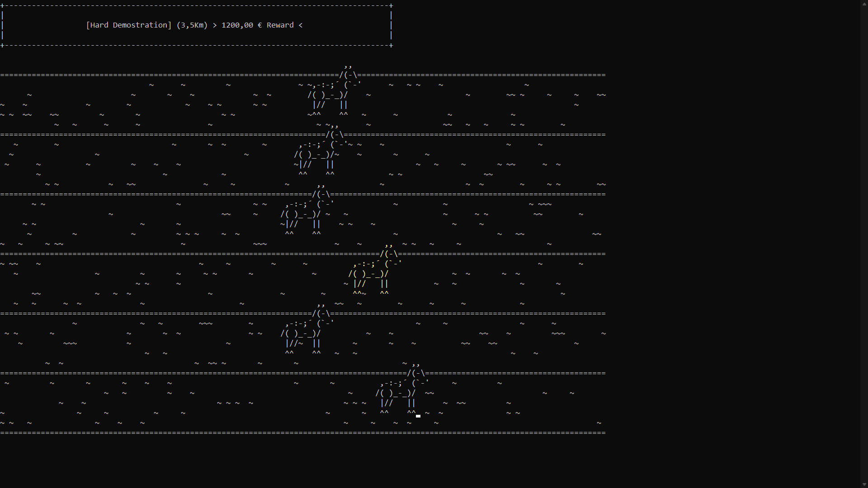This screenshot has width=868, height=488.
Task: Click the bottom-most track divider line
Action: [303, 433]
